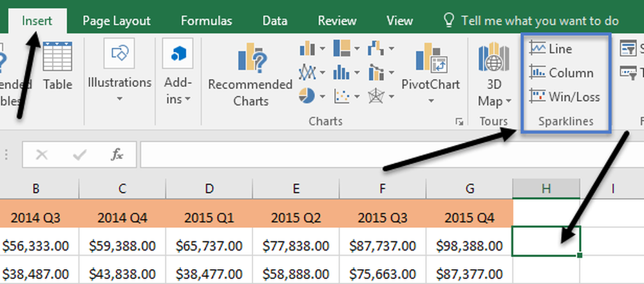Insert a column or bar chart
The width and height of the screenshot is (644, 284).
coord(312,49)
